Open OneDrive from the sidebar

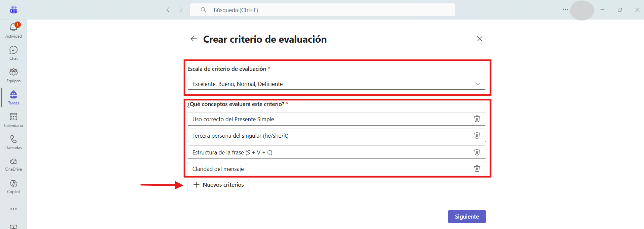[13, 165]
